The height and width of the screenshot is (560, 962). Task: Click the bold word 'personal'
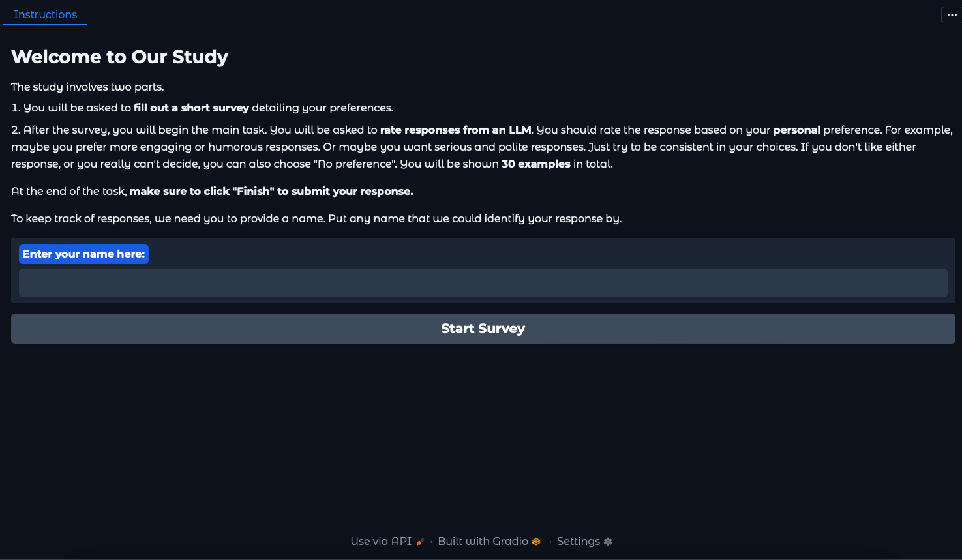coord(796,130)
